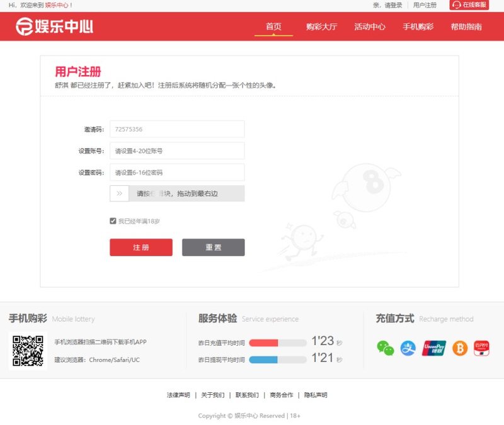Focus the 邀请码 invitation code field
The width and height of the screenshot is (504, 425).
177,129
